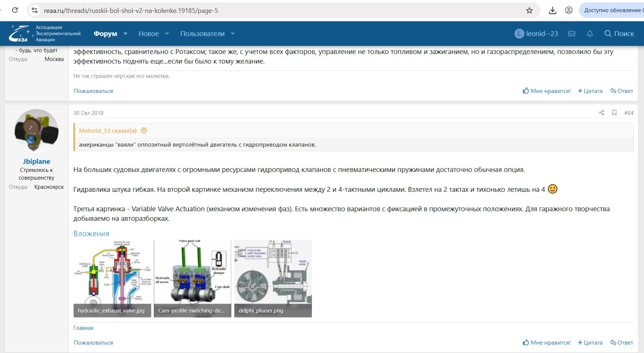Expand the Пользователи dropdown arrow
This screenshot has height=353, width=644.
tap(233, 34)
